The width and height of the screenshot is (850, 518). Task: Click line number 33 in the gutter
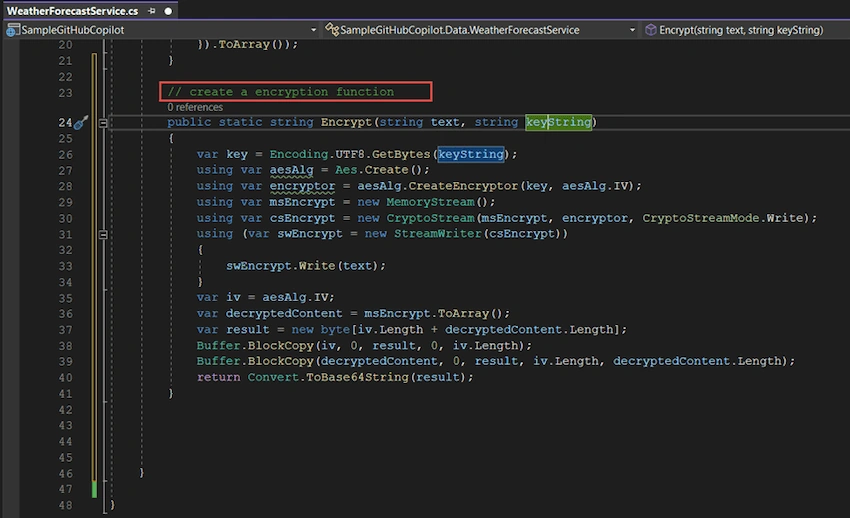point(65,266)
